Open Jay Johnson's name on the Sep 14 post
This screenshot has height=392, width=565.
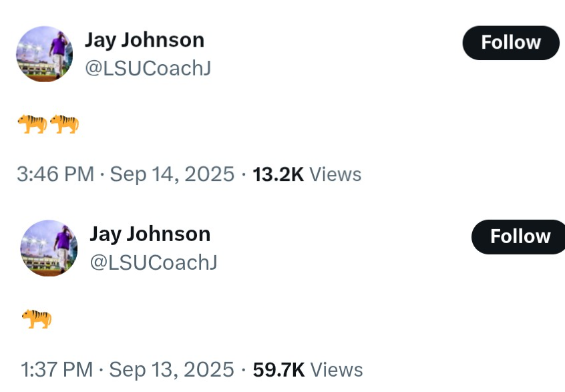(144, 40)
